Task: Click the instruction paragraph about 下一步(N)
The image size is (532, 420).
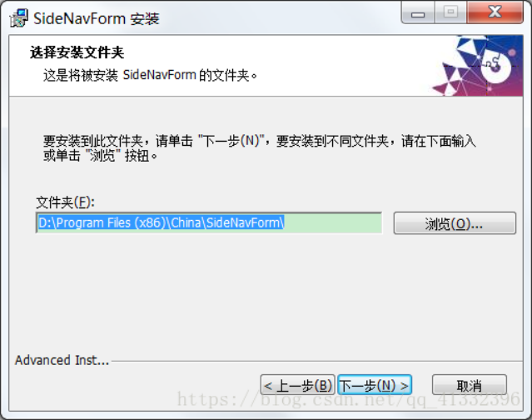Action: point(260,148)
